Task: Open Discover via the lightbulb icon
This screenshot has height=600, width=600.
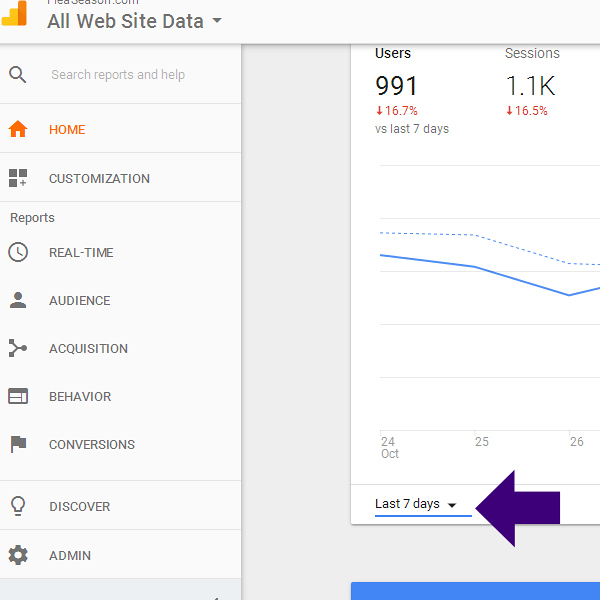Action: click(x=17, y=506)
